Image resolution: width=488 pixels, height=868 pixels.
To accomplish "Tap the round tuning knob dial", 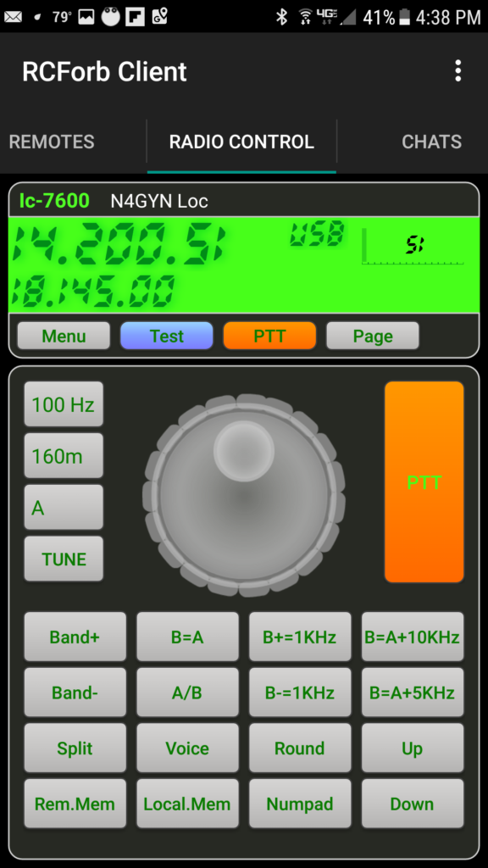I will 243,495.
